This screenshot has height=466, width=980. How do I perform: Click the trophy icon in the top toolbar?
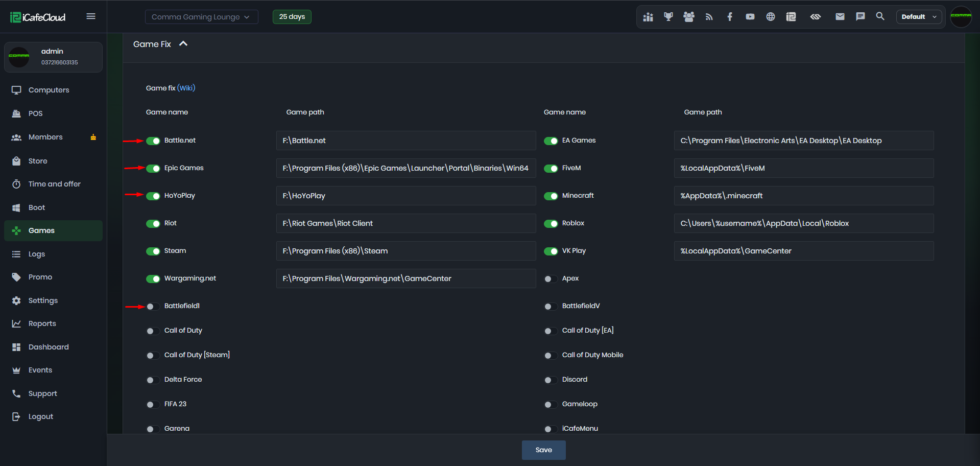pyautogui.click(x=668, y=17)
